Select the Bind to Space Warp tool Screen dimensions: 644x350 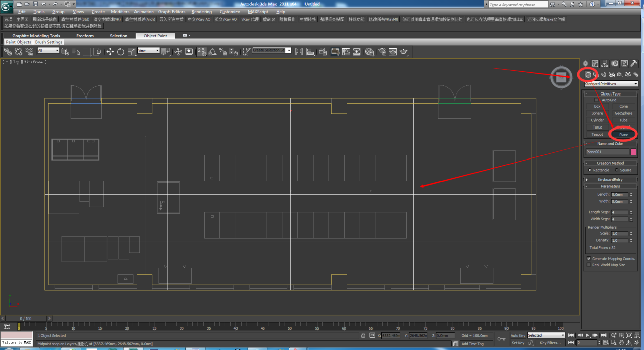click(29, 51)
